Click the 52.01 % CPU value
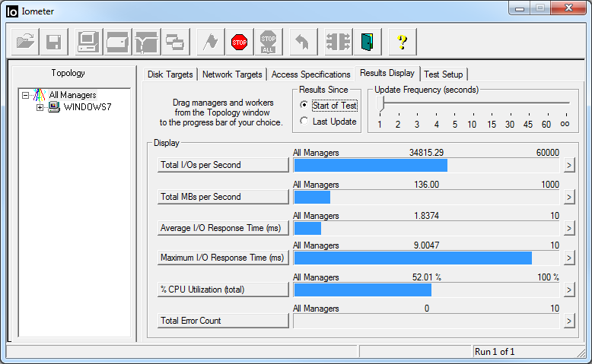Screen dimensions: 592x364 427,277
